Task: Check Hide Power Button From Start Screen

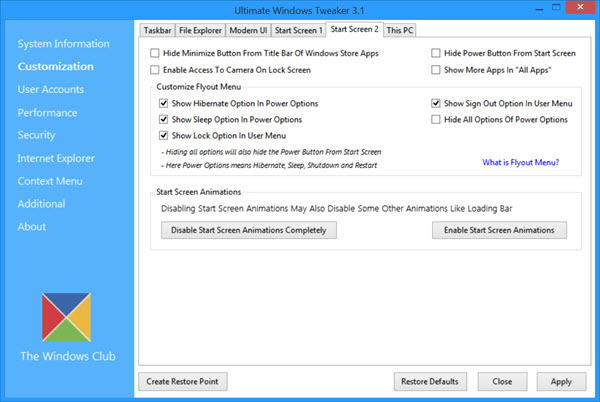Action: 435,53
